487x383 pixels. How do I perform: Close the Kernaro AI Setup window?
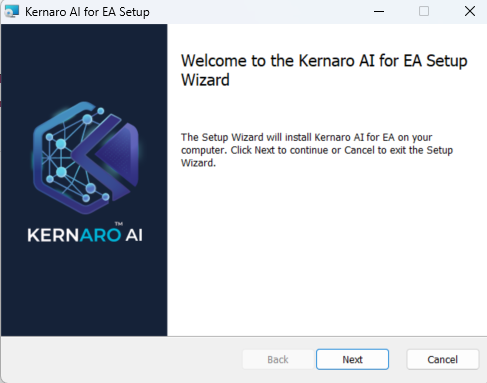470,12
